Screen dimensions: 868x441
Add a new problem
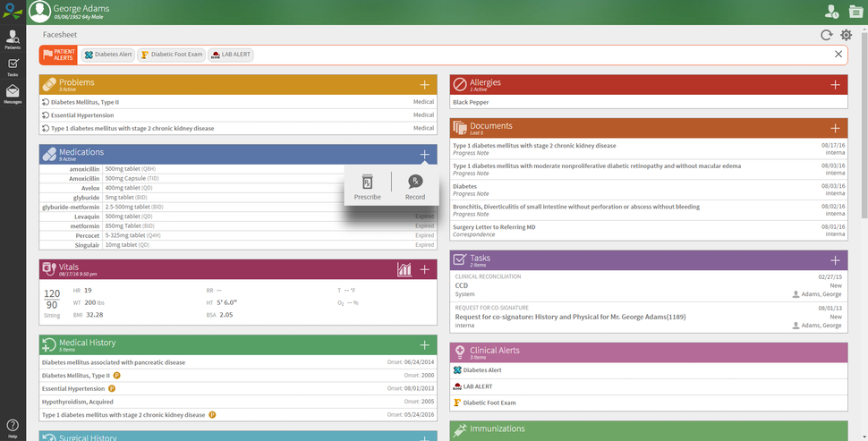pyautogui.click(x=424, y=84)
